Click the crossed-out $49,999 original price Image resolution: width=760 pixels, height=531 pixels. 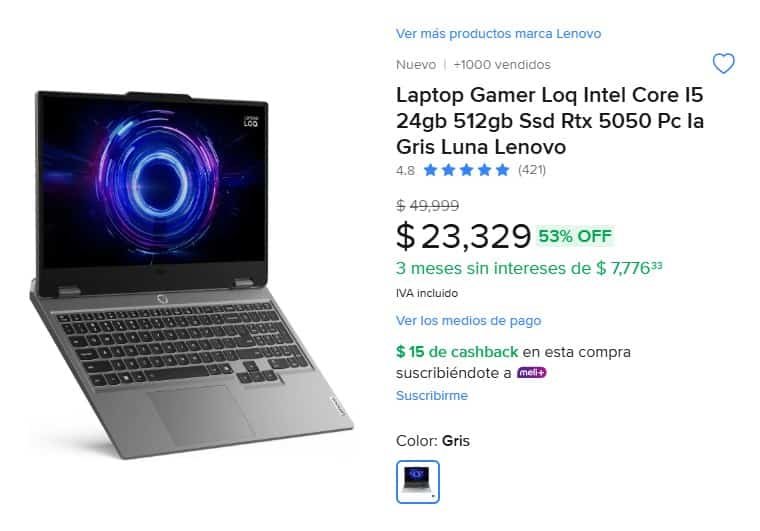point(428,205)
